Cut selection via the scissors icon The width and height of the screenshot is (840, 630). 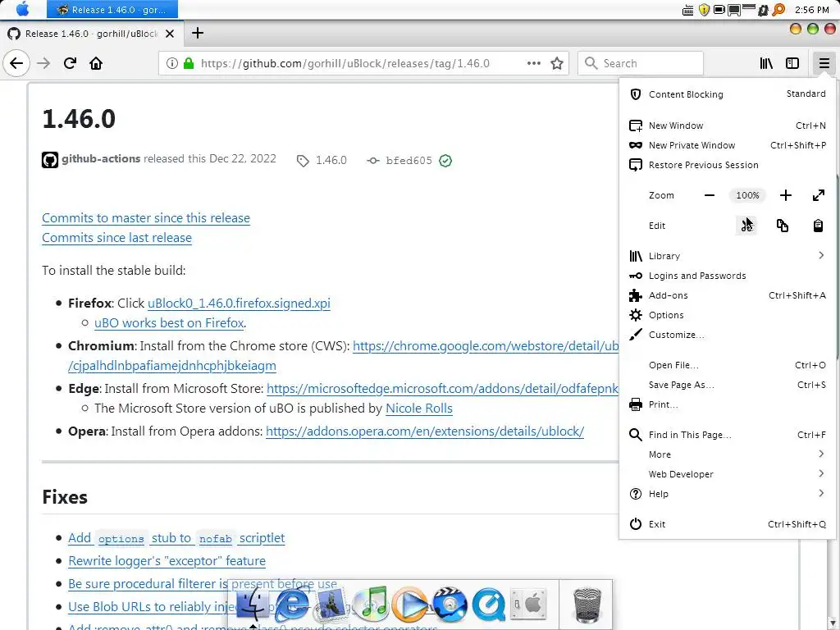tap(746, 226)
